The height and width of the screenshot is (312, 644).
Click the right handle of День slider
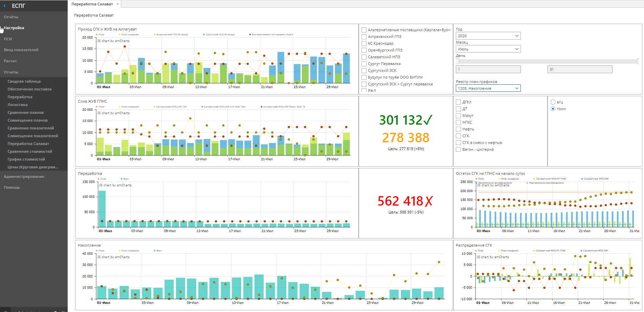(638, 61)
